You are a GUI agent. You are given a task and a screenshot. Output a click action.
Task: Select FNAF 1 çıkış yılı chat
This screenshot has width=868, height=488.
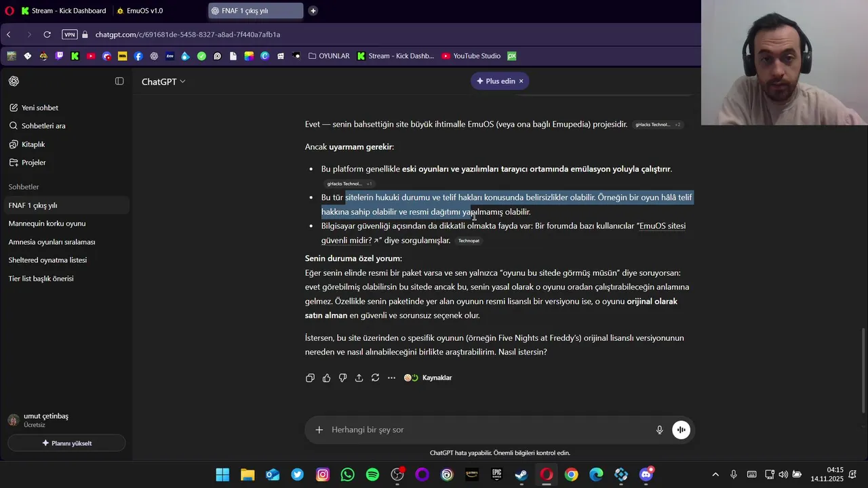66,205
